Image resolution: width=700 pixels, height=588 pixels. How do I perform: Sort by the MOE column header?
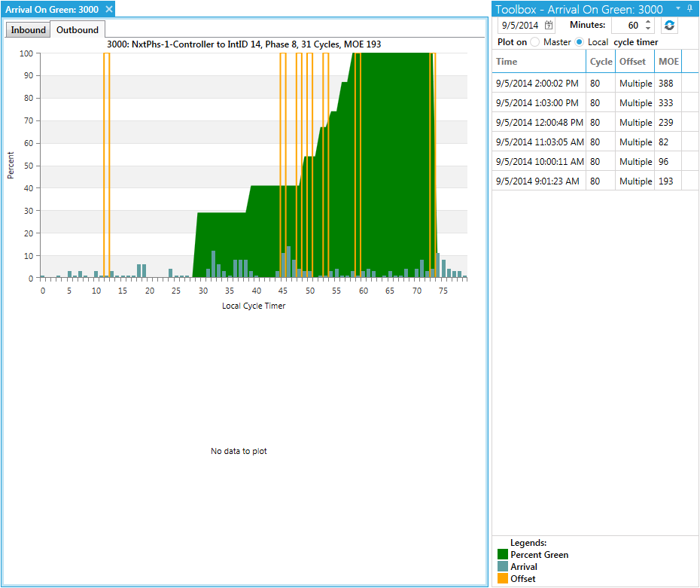point(667,62)
